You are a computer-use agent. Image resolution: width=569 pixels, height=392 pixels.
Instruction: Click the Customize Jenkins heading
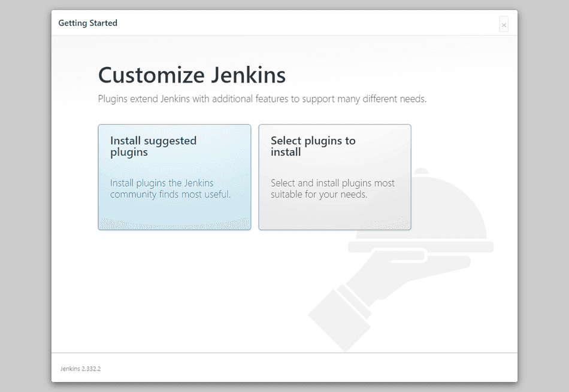(192, 75)
